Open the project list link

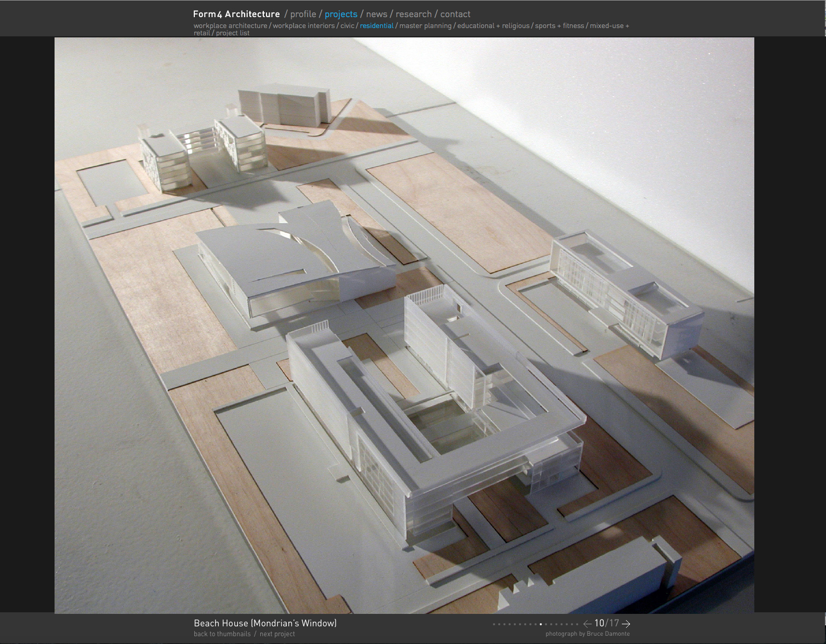point(233,33)
